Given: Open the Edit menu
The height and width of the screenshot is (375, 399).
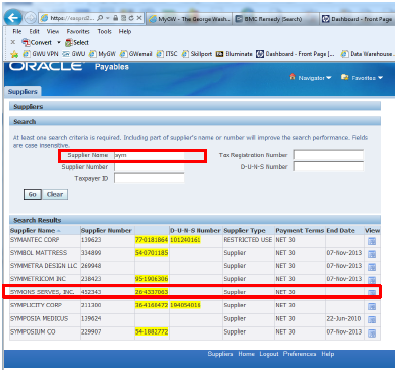Looking at the screenshot, I should point(35,31).
